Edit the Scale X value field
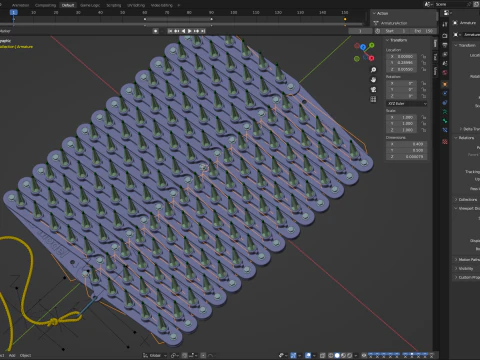480x360 pixels. 402,117
